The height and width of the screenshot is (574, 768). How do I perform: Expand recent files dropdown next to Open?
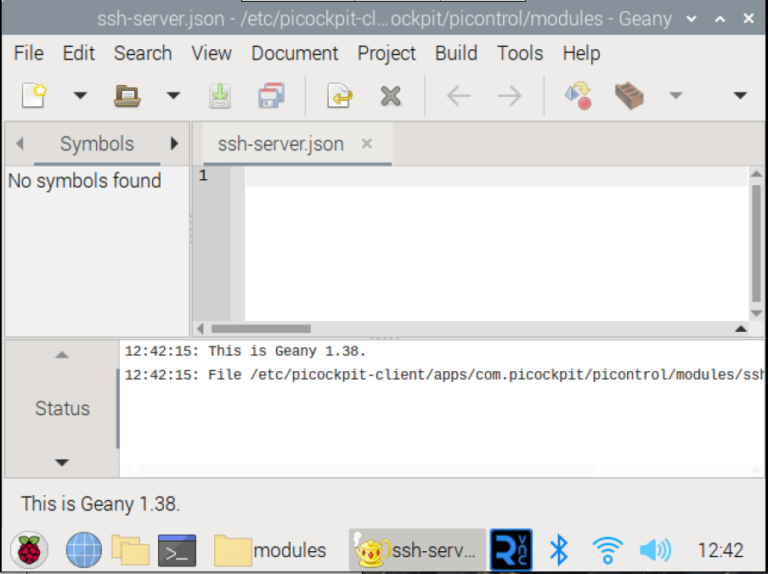173,96
